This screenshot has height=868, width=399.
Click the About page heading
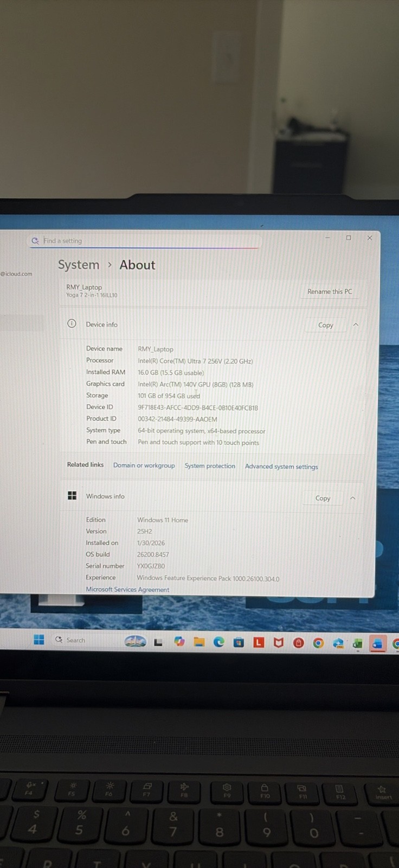[x=137, y=265]
